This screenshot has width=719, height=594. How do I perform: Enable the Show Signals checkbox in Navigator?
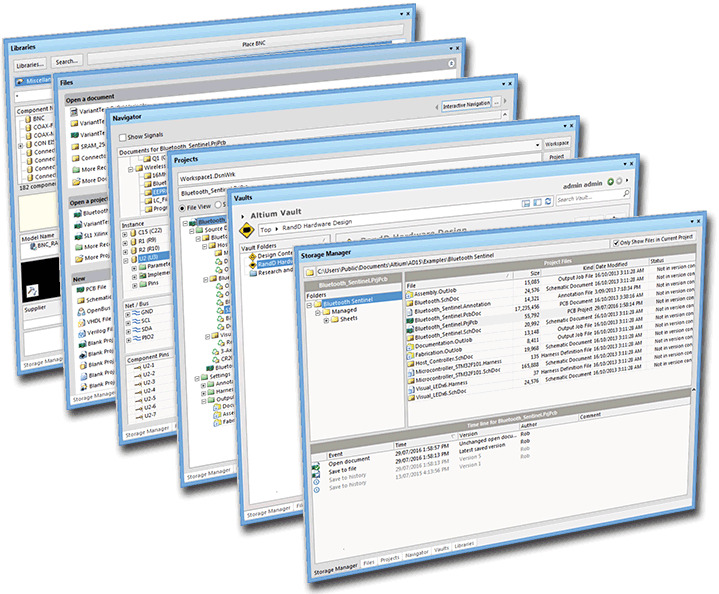coord(122,137)
